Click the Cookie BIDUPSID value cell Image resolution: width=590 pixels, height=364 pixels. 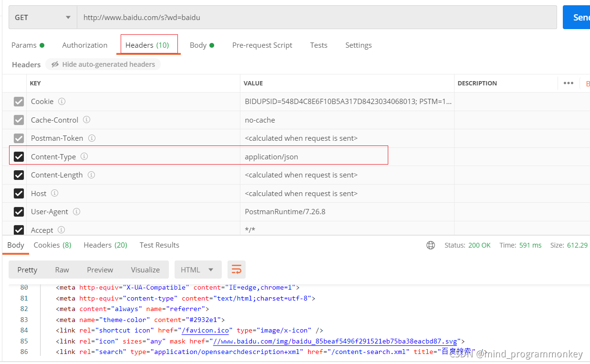point(347,102)
